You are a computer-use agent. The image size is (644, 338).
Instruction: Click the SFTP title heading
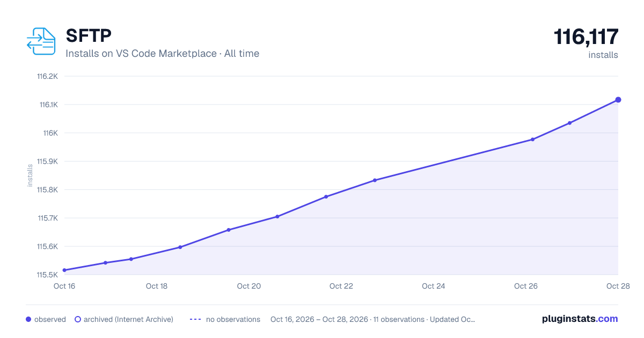pos(89,35)
